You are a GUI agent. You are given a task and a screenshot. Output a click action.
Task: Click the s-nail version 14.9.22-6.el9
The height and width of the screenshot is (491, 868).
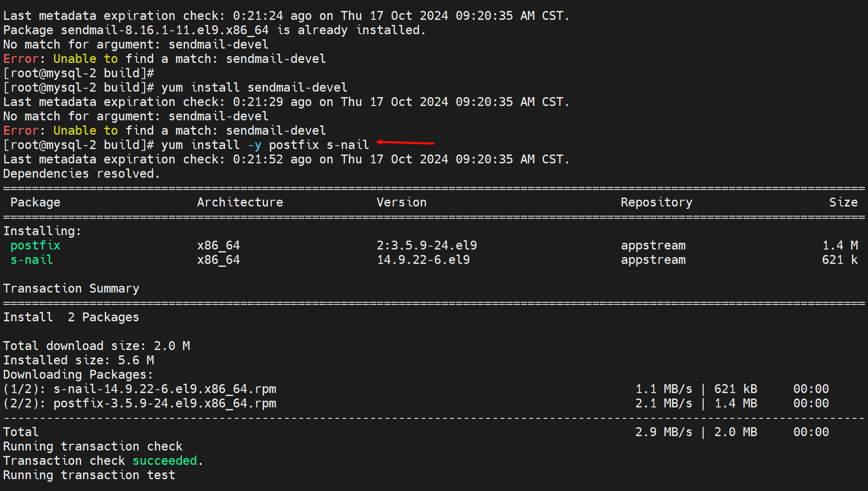click(x=423, y=260)
